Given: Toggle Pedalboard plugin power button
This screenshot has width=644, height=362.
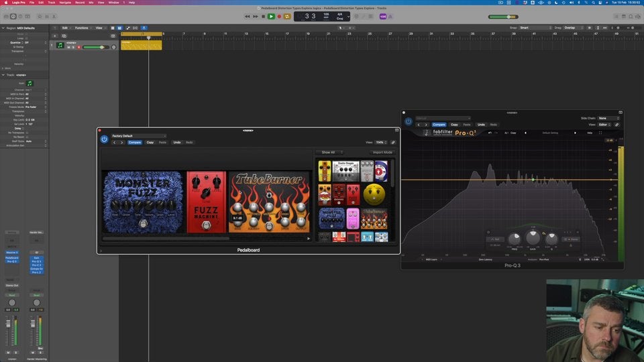Looking at the screenshot, I should 104,139.
